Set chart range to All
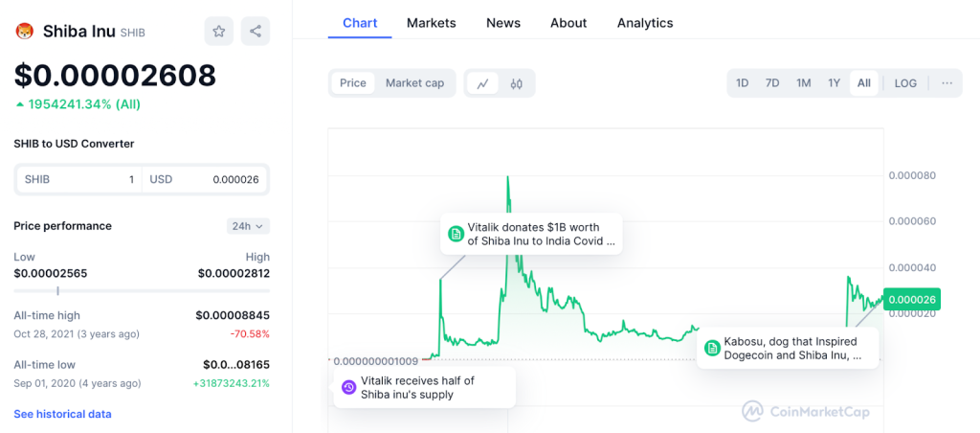Screen dimensions: 980x433 pyautogui.click(x=864, y=83)
